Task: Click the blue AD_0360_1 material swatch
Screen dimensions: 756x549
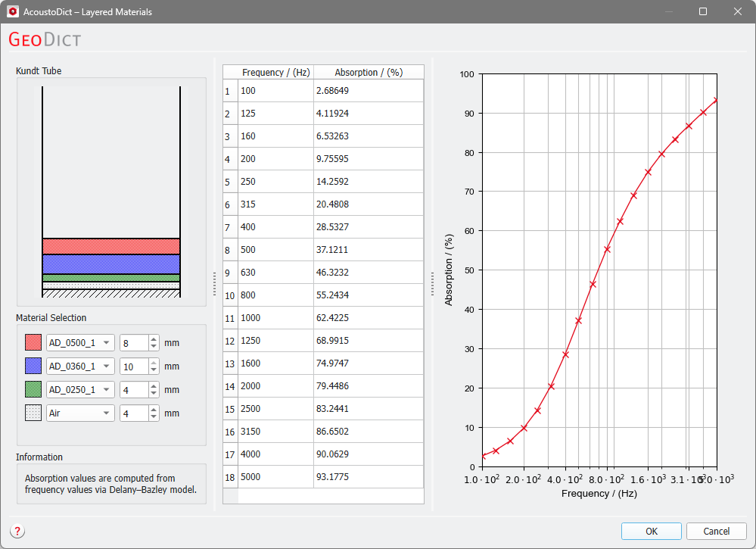Action: click(x=33, y=367)
